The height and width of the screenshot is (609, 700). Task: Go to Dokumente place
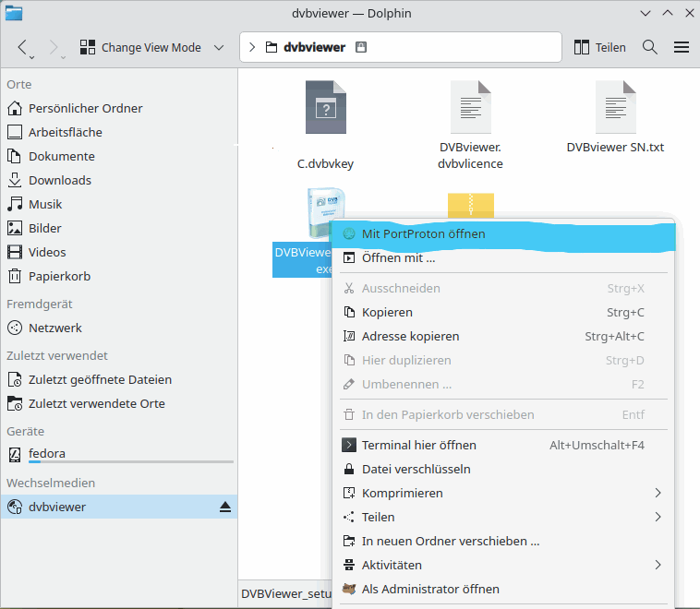(x=119, y=156)
